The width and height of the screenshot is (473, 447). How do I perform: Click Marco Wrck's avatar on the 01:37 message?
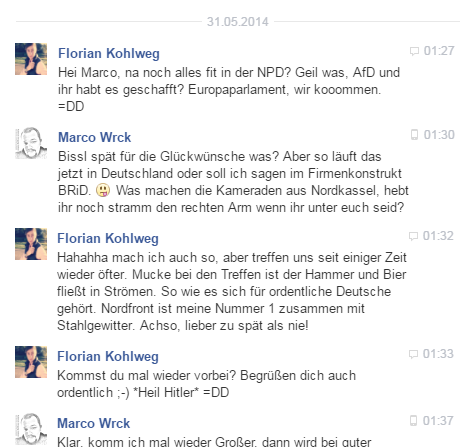click(x=31, y=429)
